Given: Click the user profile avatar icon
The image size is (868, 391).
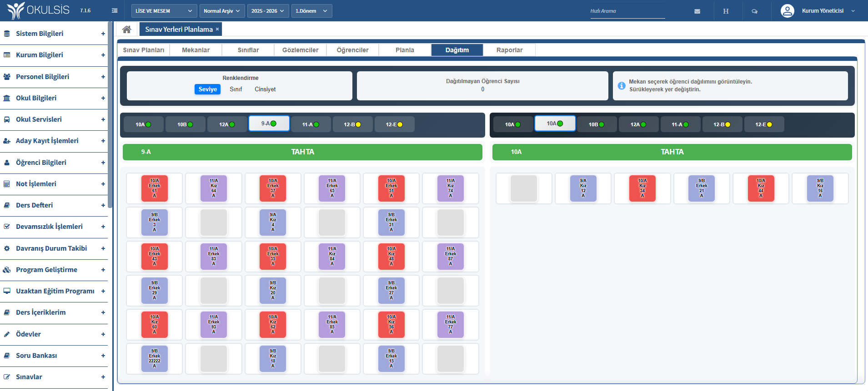Looking at the screenshot, I should click(x=787, y=11).
